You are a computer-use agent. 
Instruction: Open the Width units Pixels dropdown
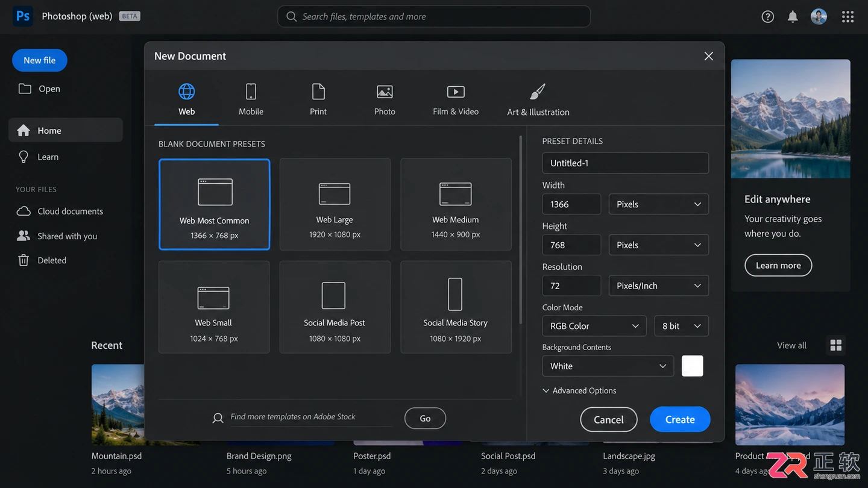[659, 204]
